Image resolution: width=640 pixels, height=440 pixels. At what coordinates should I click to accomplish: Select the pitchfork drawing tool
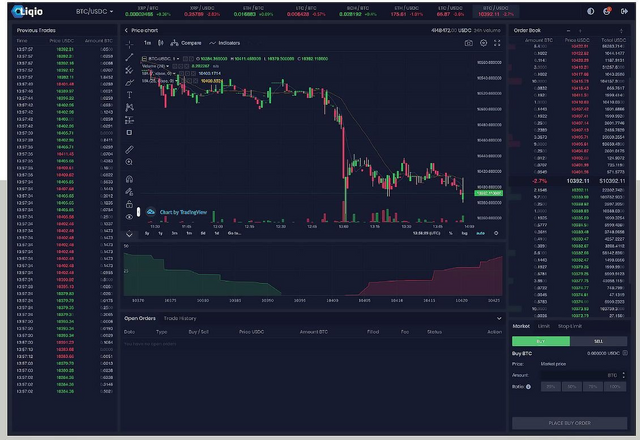click(129, 70)
